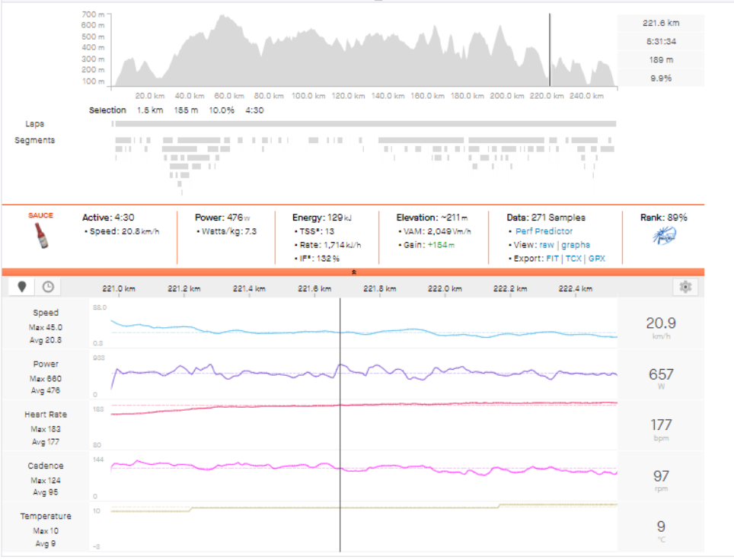Open the chart settings gear icon

pos(685,287)
